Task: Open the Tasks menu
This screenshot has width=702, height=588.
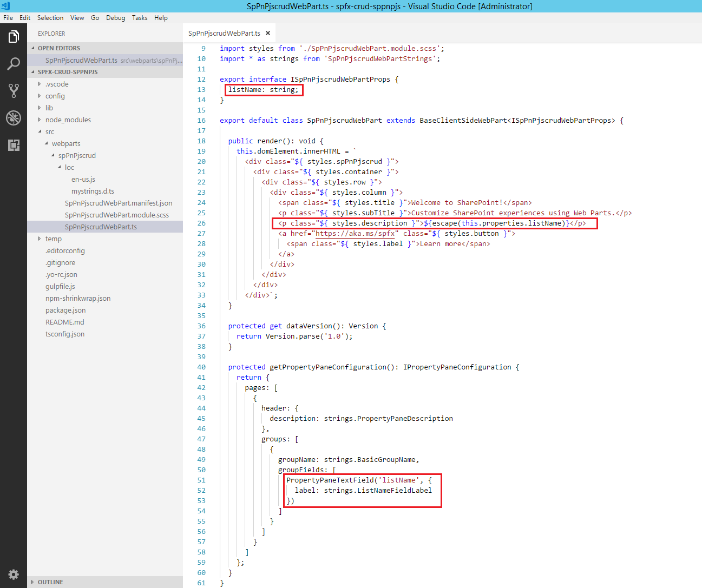Action: [x=140, y=18]
